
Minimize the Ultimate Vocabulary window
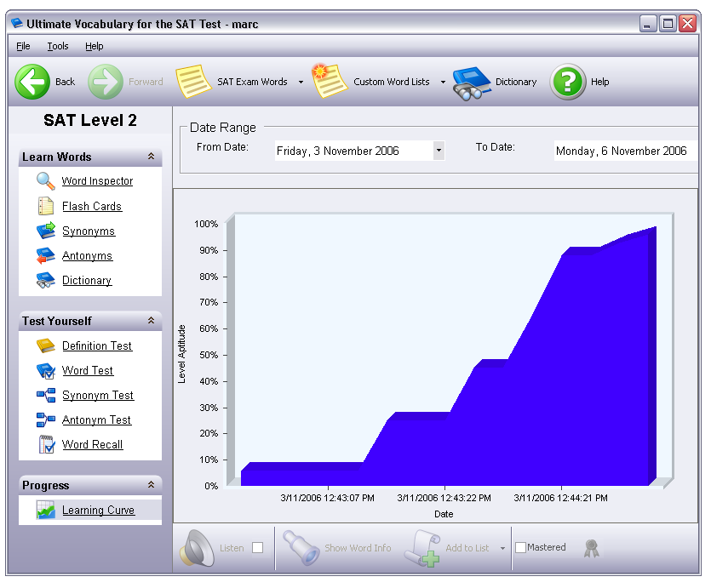tap(647, 23)
